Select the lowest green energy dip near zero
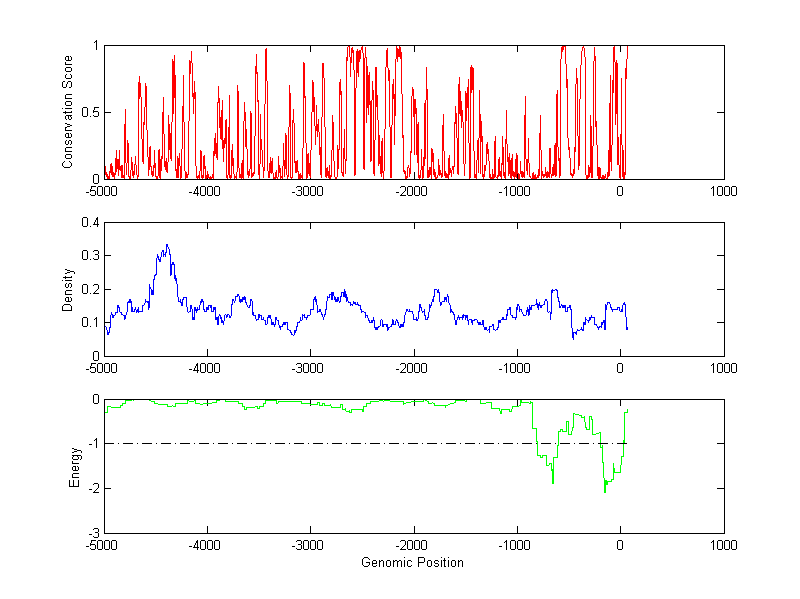 point(605,490)
